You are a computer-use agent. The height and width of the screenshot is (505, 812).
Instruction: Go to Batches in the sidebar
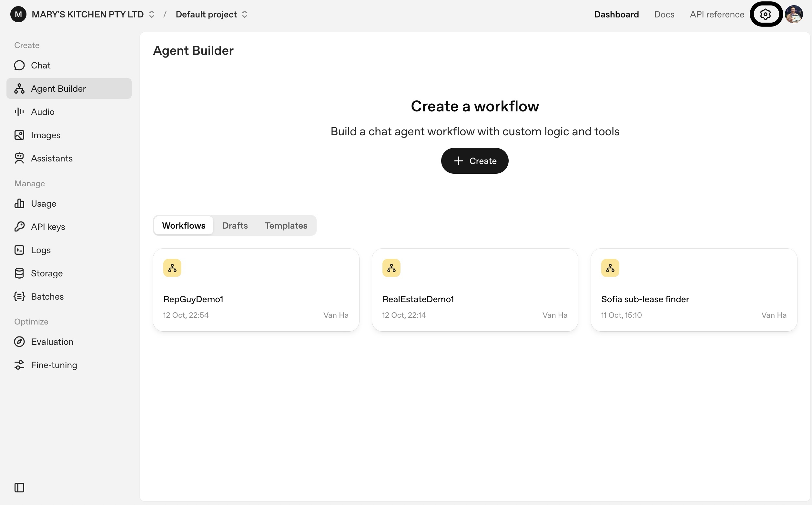coord(47,297)
